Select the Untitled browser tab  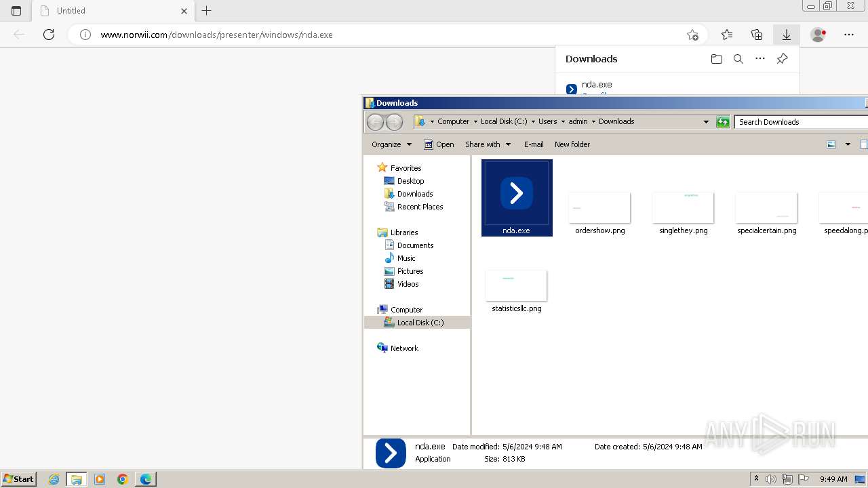[x=113, y=11]
